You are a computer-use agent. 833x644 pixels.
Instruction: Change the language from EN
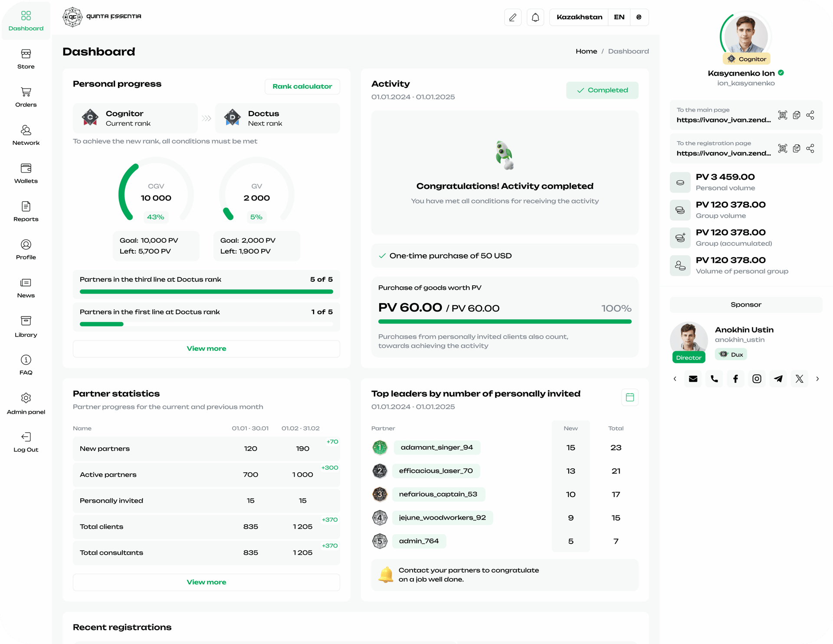[x=619, y=17]
